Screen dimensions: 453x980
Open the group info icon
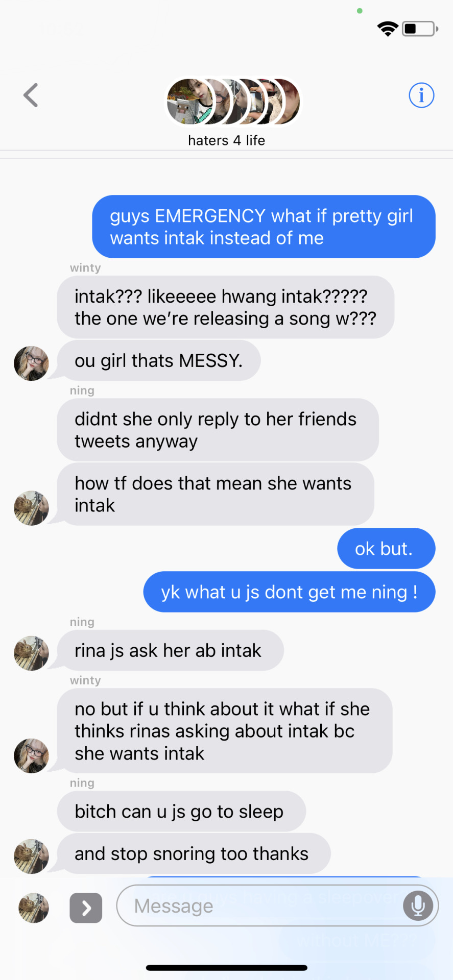pos(421,95)
